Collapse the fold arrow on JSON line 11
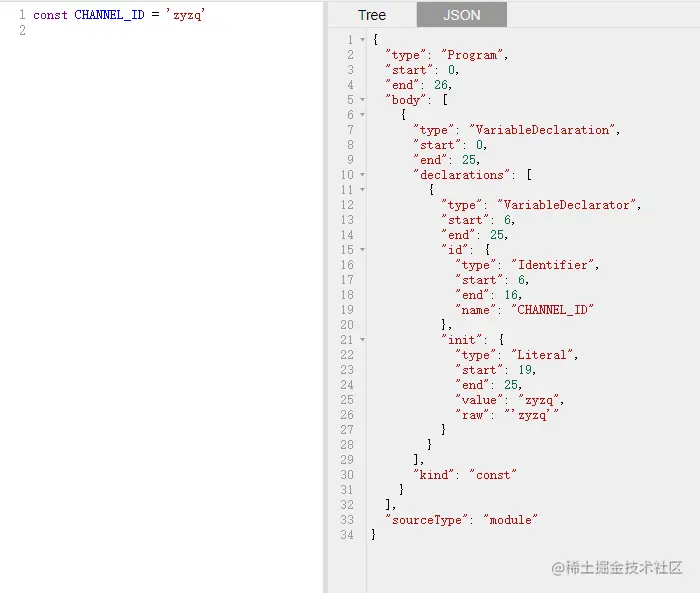This screenshot has height=593, width=700. [362, 190]
